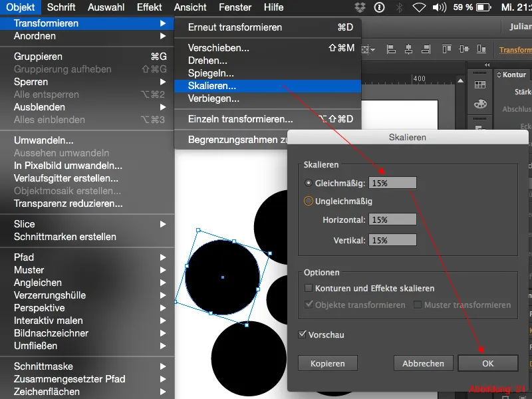Toggle the Vorschau checkbox
The image size is (532, 399).
click(302, 334)
